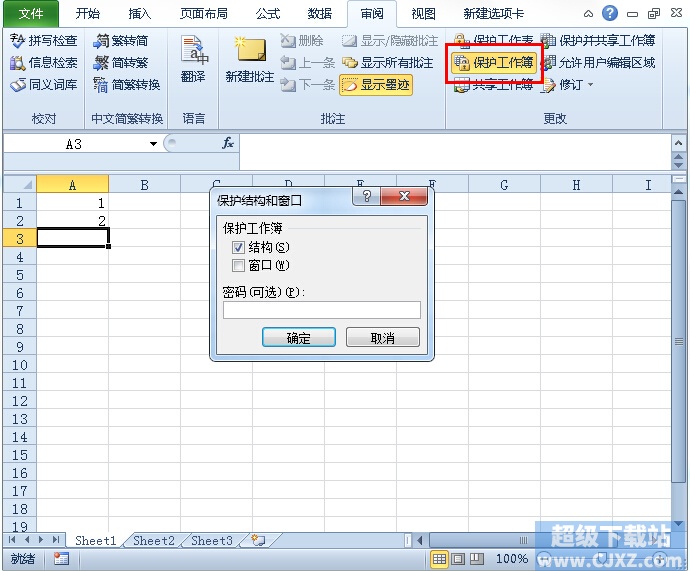
Task: Select row 10 header
Action: (20, 365)
